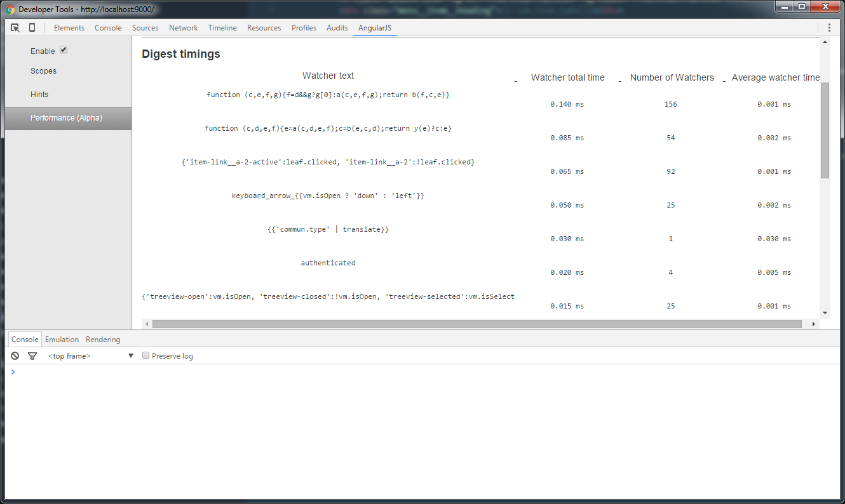
Task: Click the horizontal scrollbar right arrow
Action: 814,324
